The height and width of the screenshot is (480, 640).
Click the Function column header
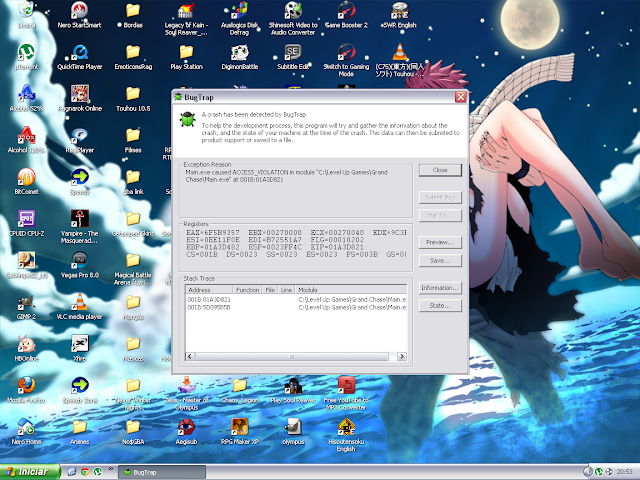247,290
